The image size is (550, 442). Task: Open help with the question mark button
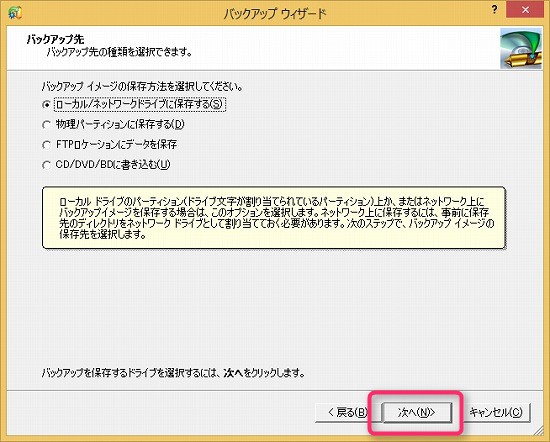(x=494, y=10)
